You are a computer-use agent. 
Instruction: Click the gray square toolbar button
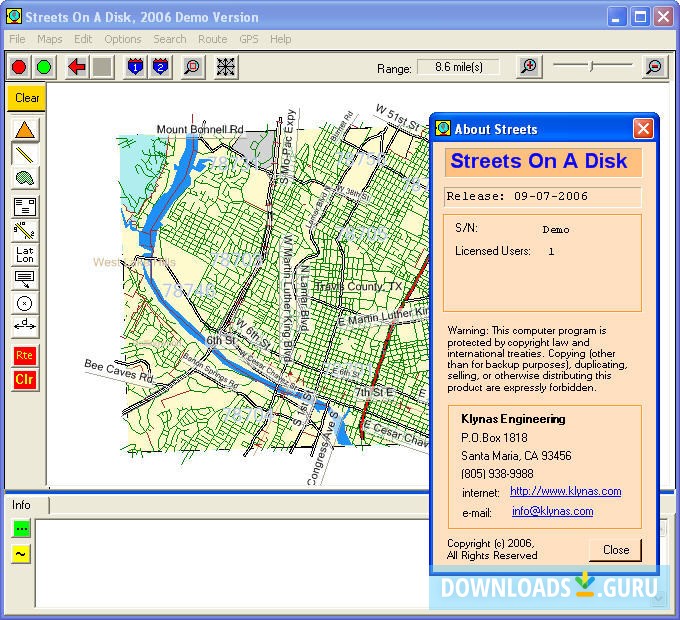click(102, 67)
